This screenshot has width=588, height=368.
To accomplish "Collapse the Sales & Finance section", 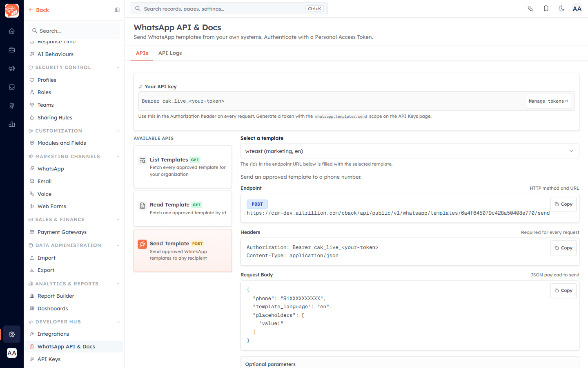I will [118, 220].
